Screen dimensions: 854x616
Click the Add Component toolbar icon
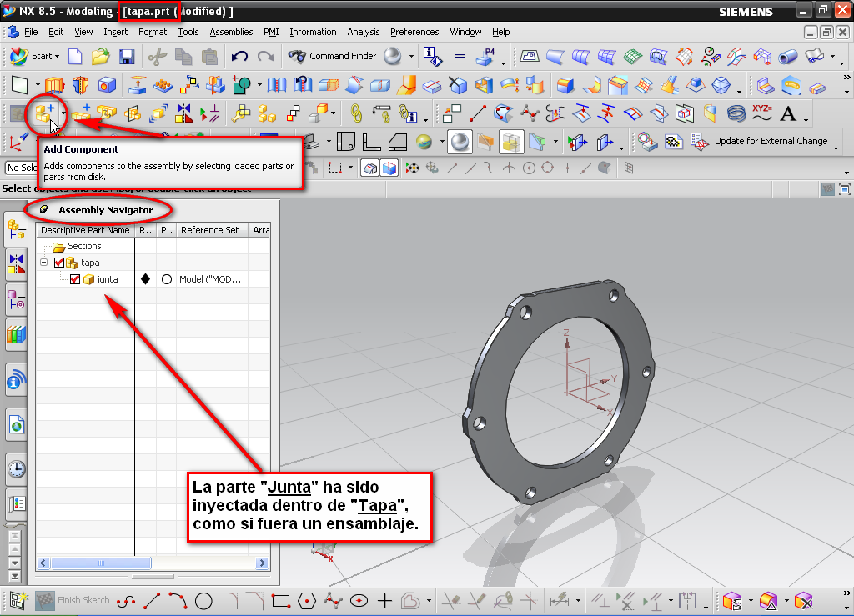[x=45, y=113]
